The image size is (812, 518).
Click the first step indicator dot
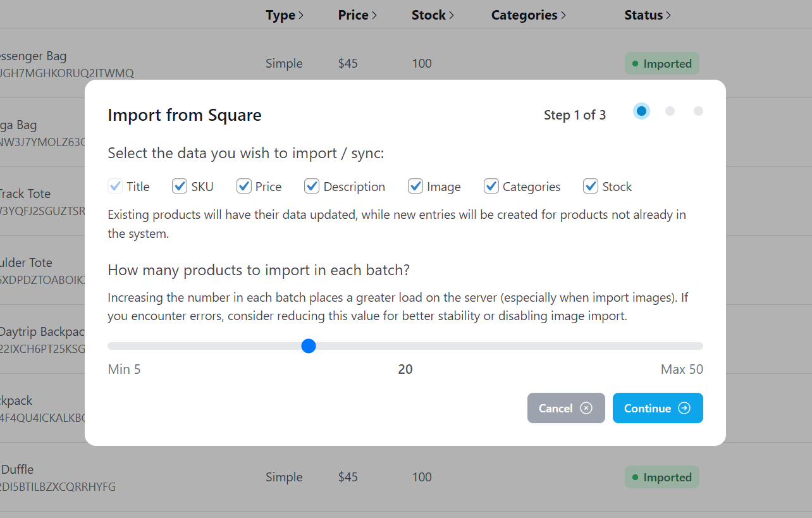click(641, 111)
